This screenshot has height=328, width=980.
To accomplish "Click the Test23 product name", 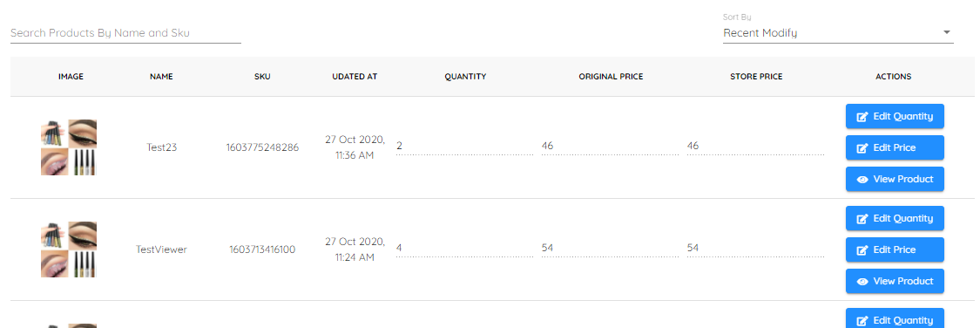I will (161, 147).
